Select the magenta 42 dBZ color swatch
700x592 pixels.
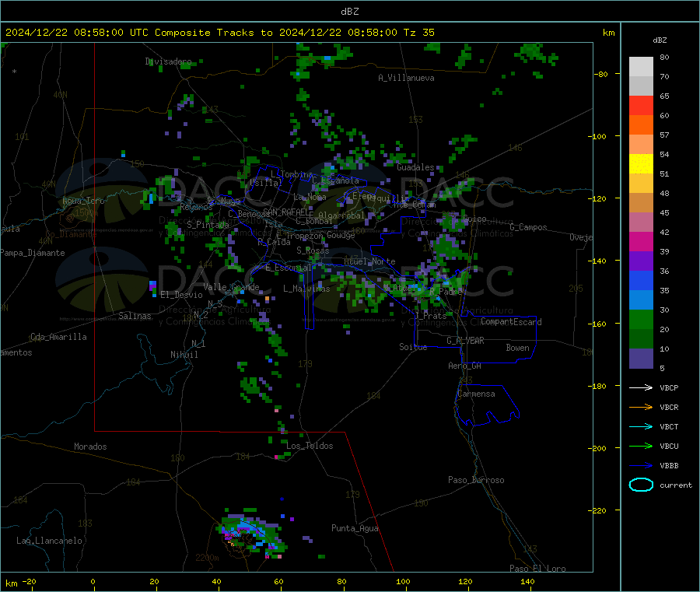coord(641,241)
